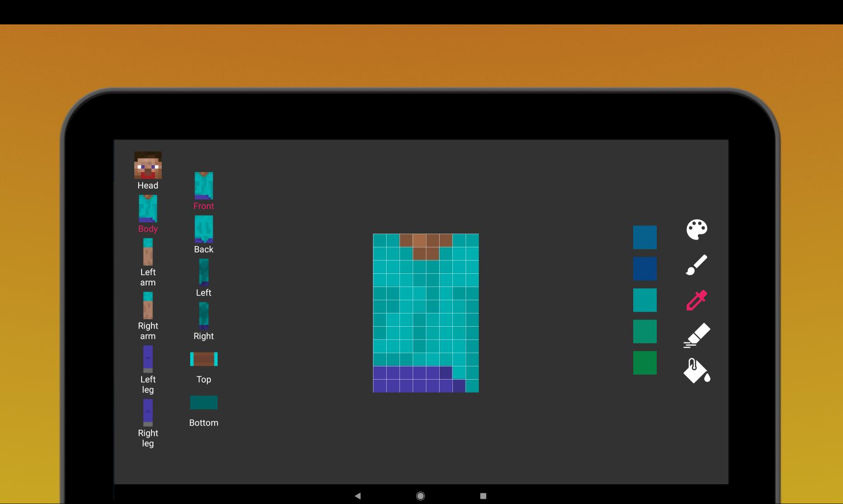Choose the Right arm part
Screen dimensions: 843x504
point(148,306)
